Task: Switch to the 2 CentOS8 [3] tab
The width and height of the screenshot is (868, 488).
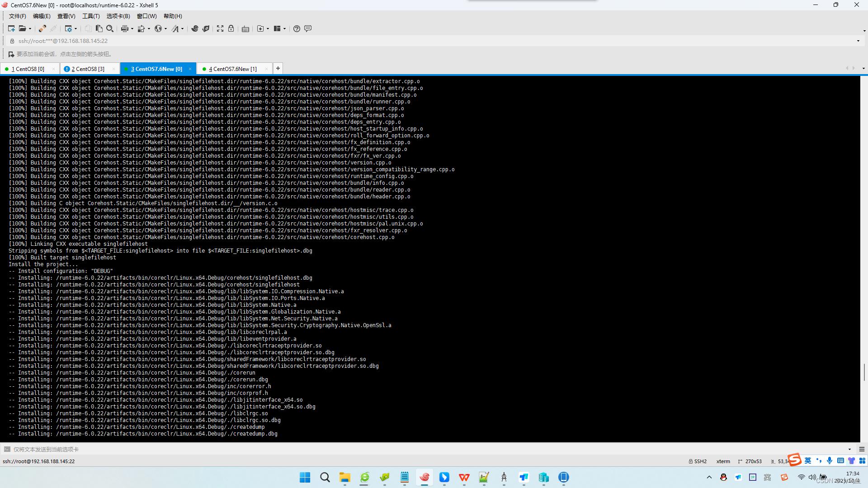Action: (x=87, y=69)
